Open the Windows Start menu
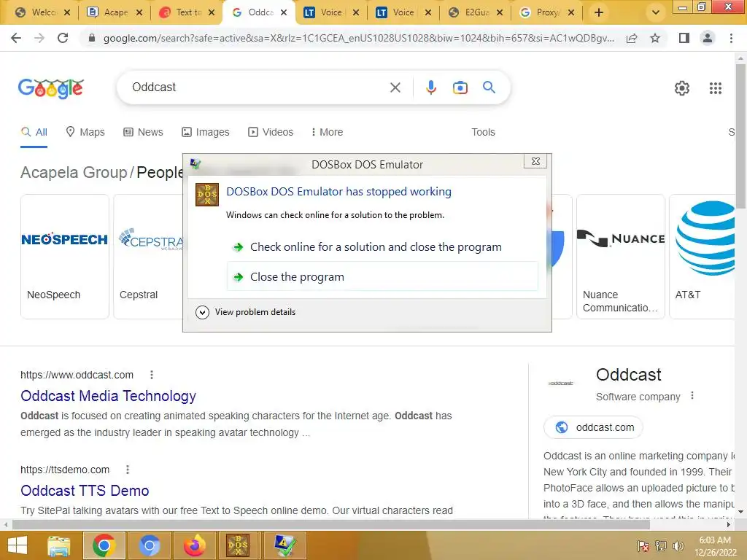The width and height of the screenshot is (747, 560). [18, 545]
